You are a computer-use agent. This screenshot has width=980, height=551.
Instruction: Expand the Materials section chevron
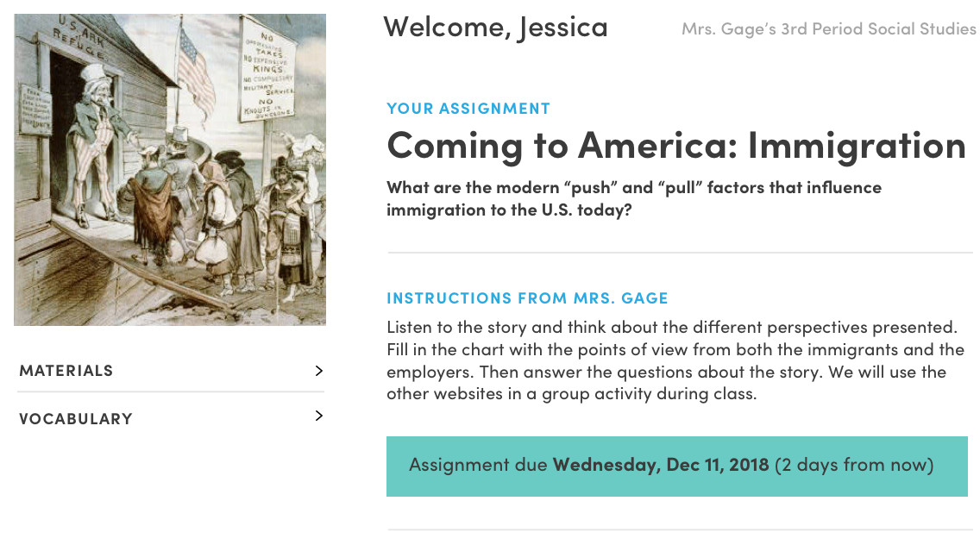click(x=318, y=371)
